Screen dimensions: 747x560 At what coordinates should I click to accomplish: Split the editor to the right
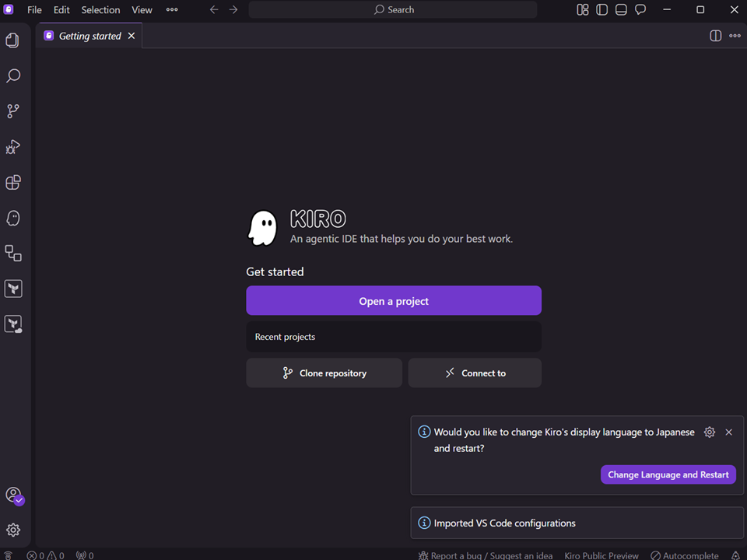click(716, 36)
